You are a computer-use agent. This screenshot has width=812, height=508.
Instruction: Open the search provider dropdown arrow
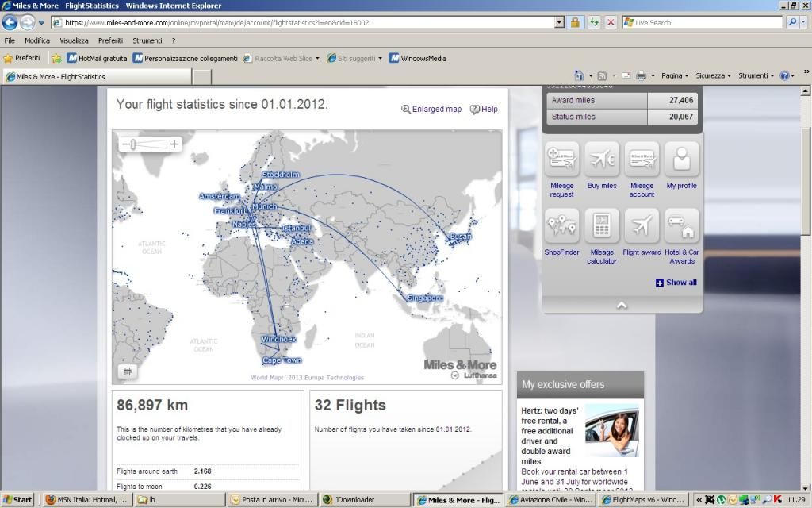(804, 22)
